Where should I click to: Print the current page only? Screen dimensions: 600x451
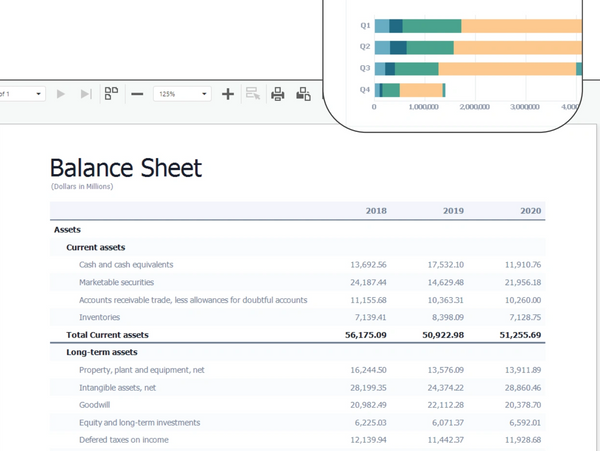pos(303,94)
